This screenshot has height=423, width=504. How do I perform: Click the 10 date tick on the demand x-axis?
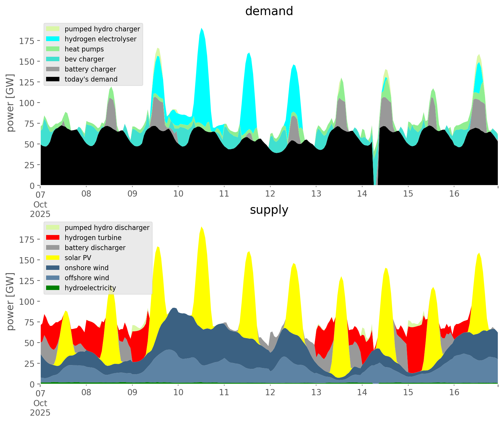point(178,194)
